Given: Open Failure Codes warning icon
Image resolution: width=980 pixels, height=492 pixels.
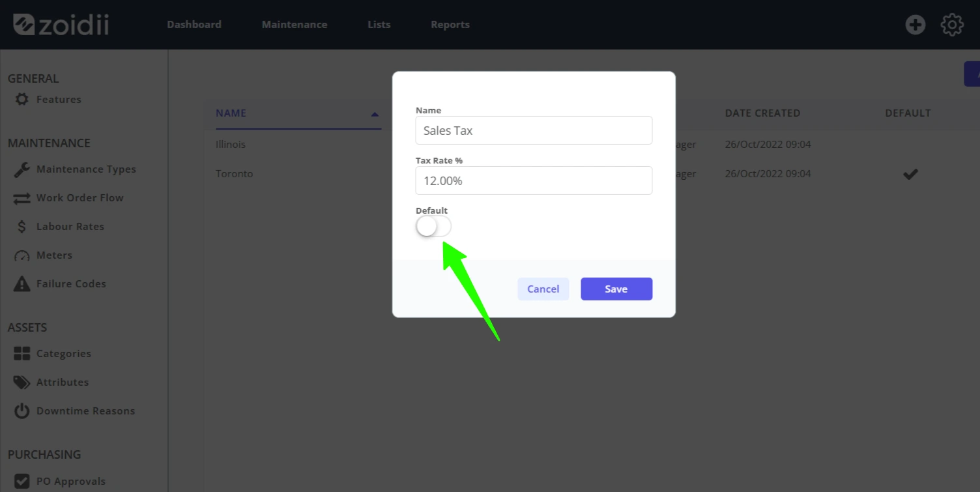Looking at the screenshot, I should coord(22,284).
